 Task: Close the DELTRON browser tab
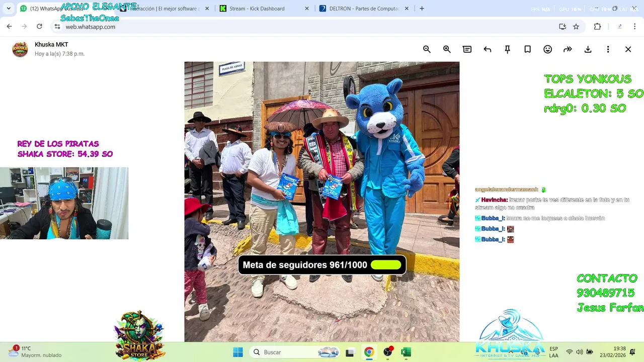407,9
